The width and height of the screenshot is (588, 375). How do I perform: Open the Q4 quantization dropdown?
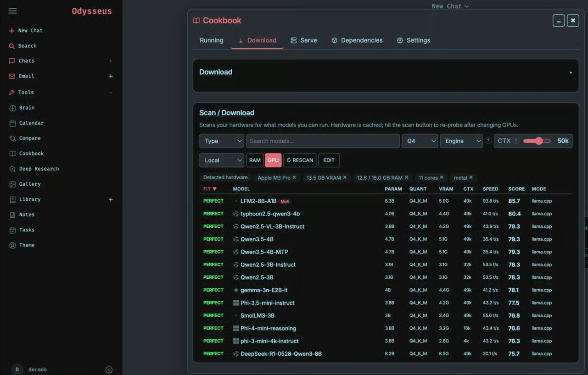coord(420,141)
